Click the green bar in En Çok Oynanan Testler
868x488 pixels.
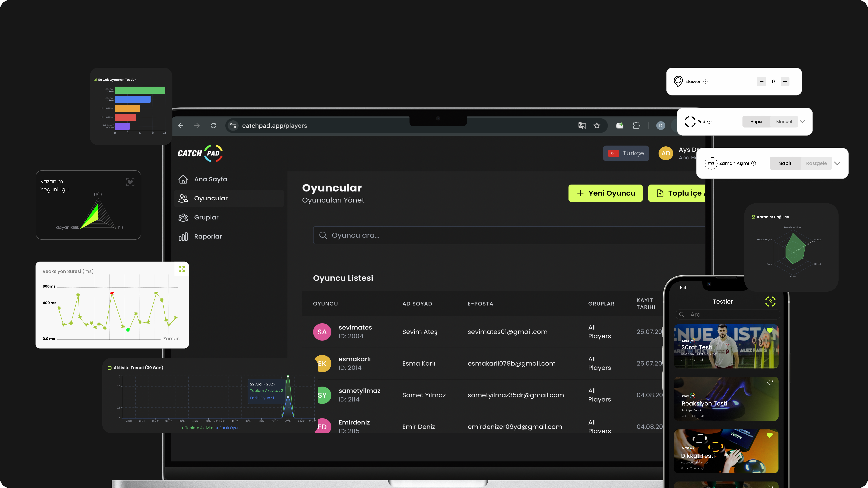[x=140, y=90]
